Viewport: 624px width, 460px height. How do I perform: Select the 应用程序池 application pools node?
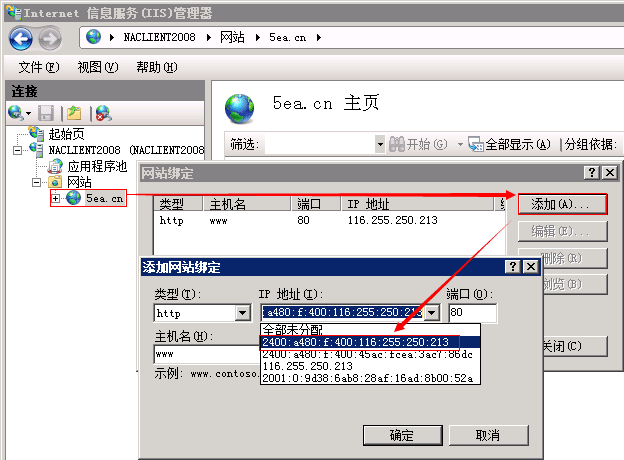coord(97,166)
